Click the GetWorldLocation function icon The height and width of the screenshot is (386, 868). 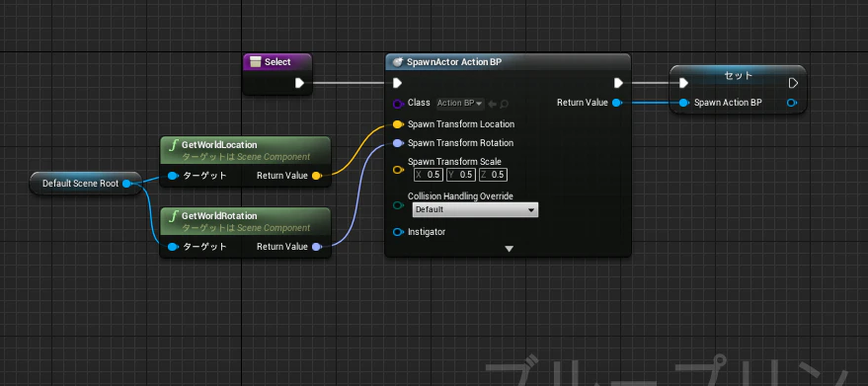[173, 145]
